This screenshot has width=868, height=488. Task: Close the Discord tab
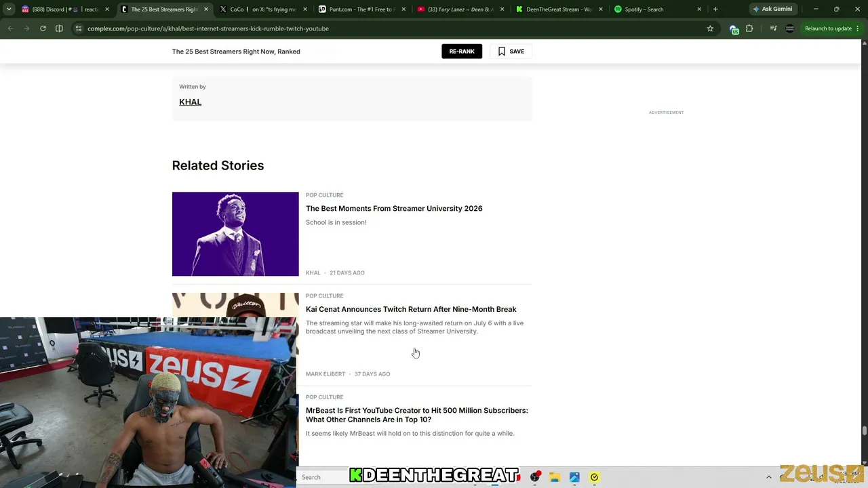pos(106,9)
